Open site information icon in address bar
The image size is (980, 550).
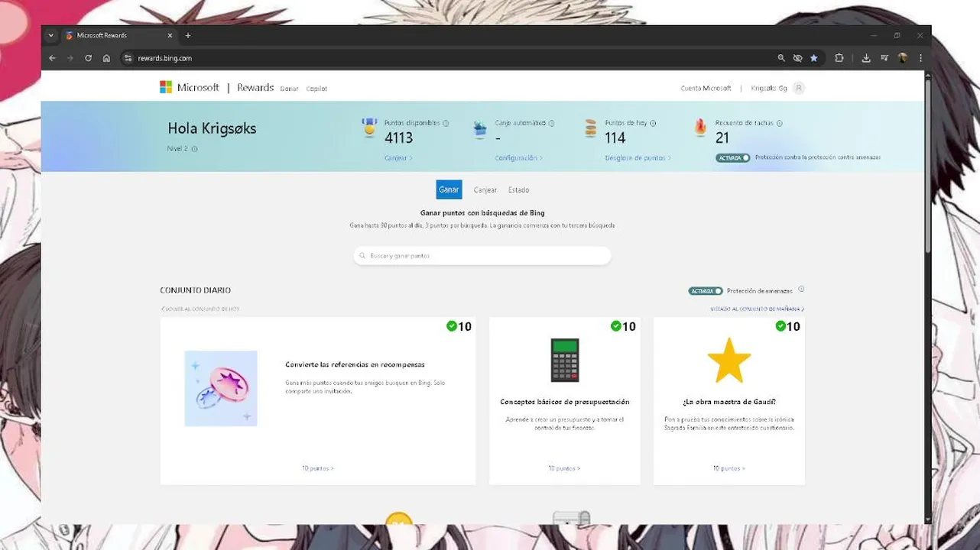tap(128, 58)
